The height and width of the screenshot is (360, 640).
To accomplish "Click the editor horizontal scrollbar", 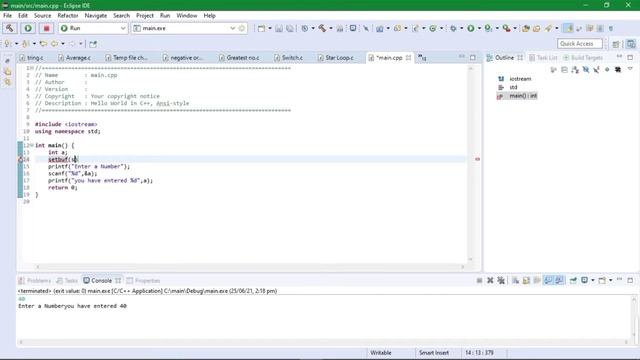I will tap(250, 267).
